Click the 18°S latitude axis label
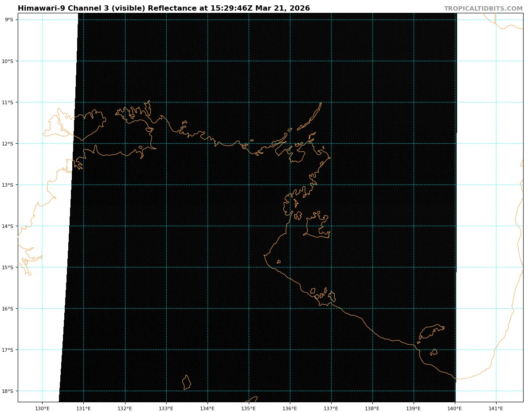532x412 pixels. coord(8,391)
